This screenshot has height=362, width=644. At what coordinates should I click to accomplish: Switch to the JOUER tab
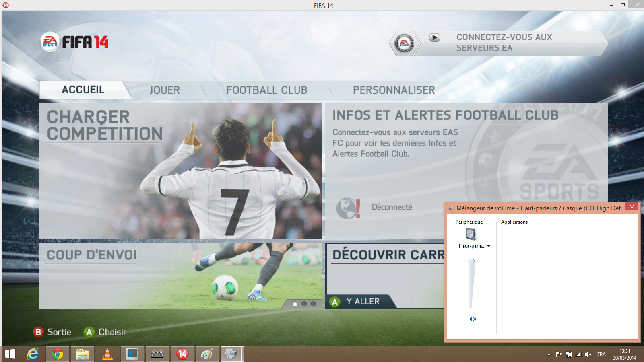click(165, 90)
